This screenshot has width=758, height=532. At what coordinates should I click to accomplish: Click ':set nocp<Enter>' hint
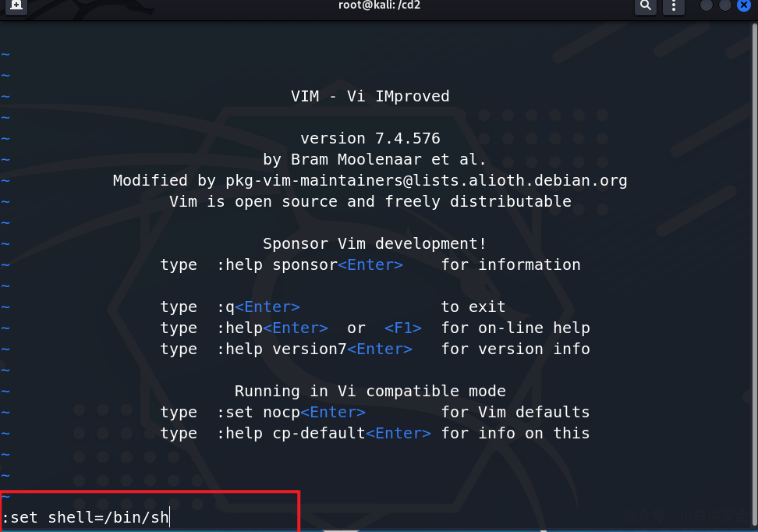(x=291, y=412)
